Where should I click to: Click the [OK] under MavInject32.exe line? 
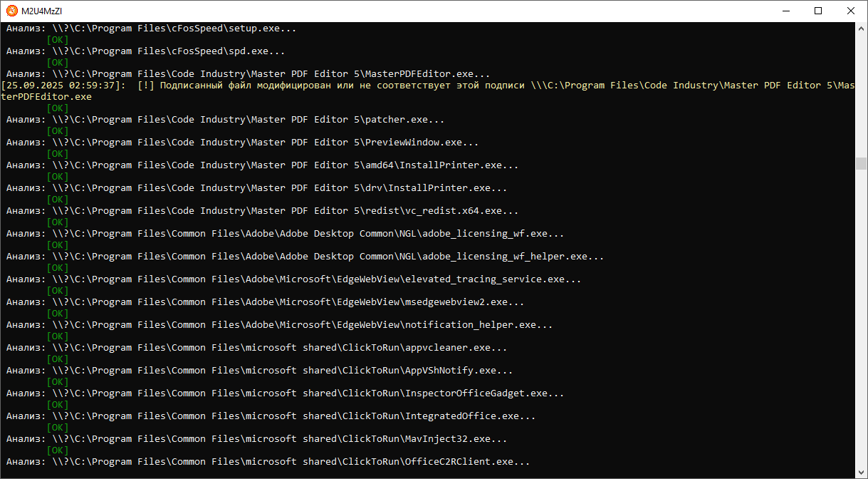tap(58, 450)
